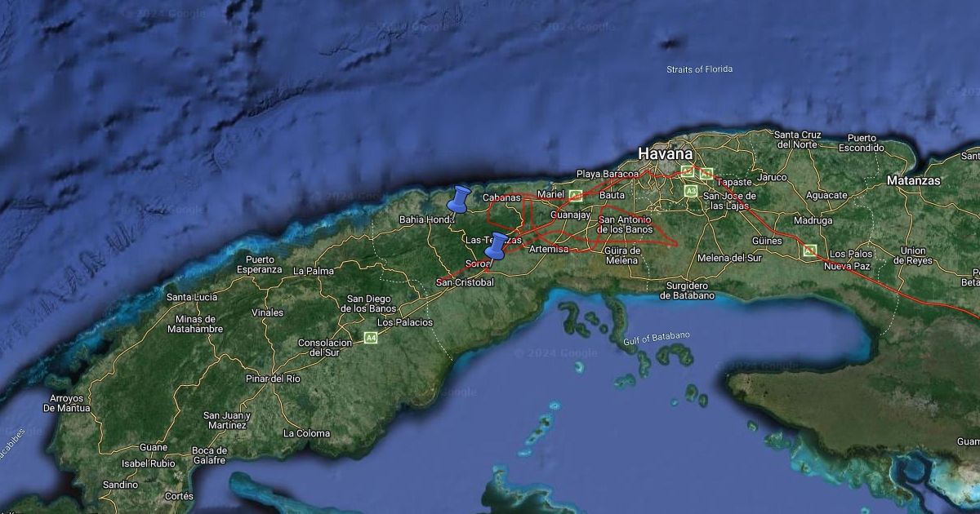Select the Los Palos label
The height and width of the screenshot is (514, 980).
coord(849,255)
